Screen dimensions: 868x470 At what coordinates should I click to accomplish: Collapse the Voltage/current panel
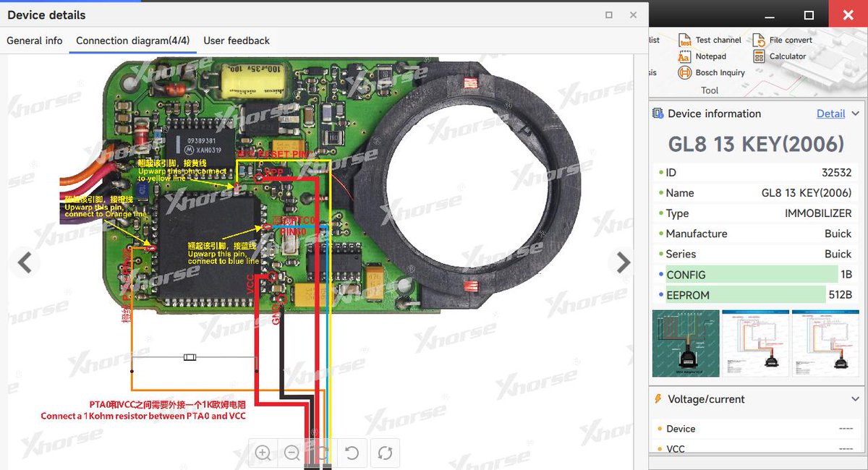tap(855, 399)
